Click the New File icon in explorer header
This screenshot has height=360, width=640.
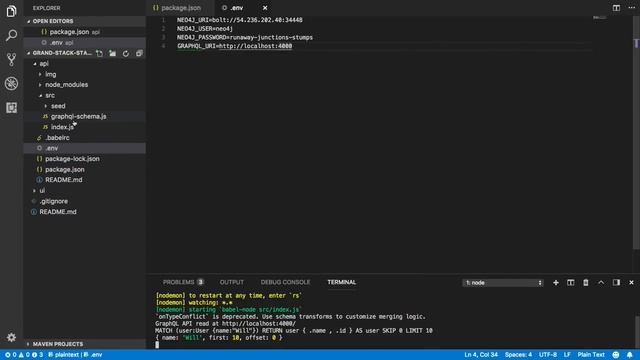99,53
